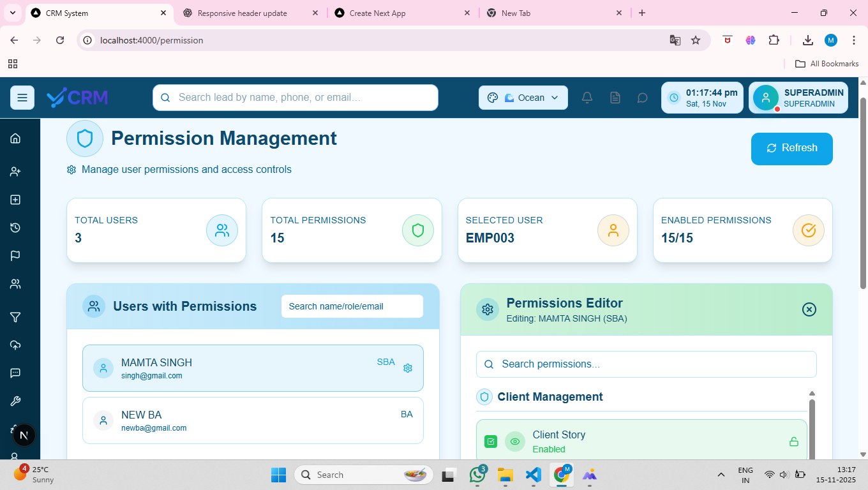The height and width of the screenshot is (490, 868).
Task: Toggle visibility on Client Story permission
Action: [514, 440]
